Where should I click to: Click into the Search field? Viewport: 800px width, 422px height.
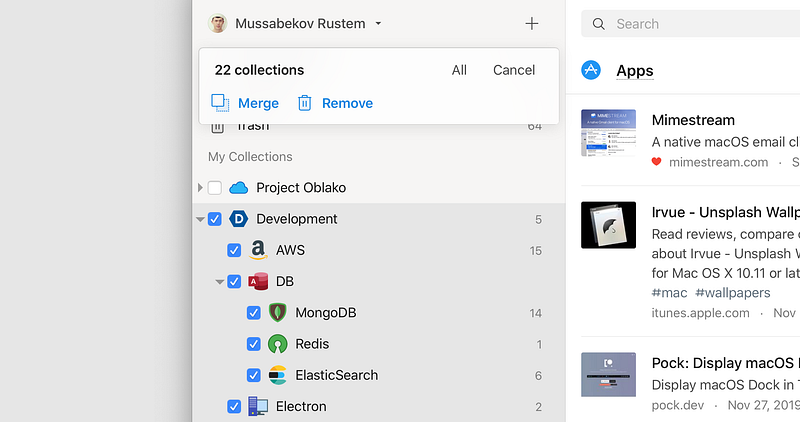pos(691,23)
